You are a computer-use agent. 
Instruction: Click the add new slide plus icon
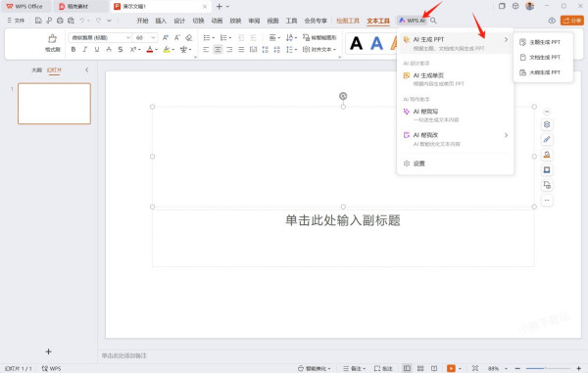point(48,351)
